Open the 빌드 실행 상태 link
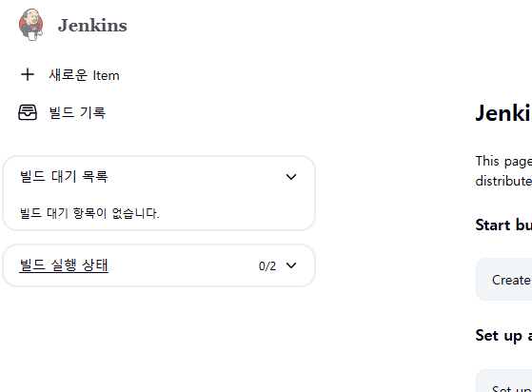 pos(64,265)
